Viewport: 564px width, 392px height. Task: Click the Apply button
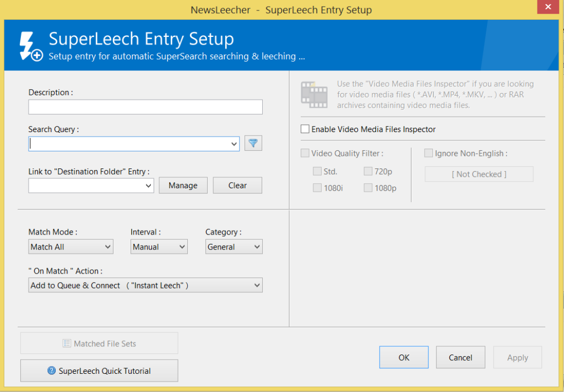518,357
